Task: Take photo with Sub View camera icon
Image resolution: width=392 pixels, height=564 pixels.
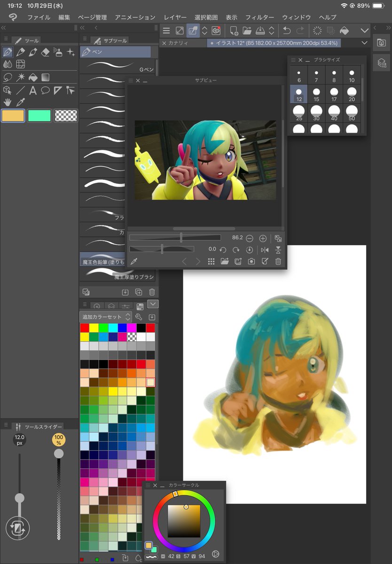Action: tap(251, 261)
